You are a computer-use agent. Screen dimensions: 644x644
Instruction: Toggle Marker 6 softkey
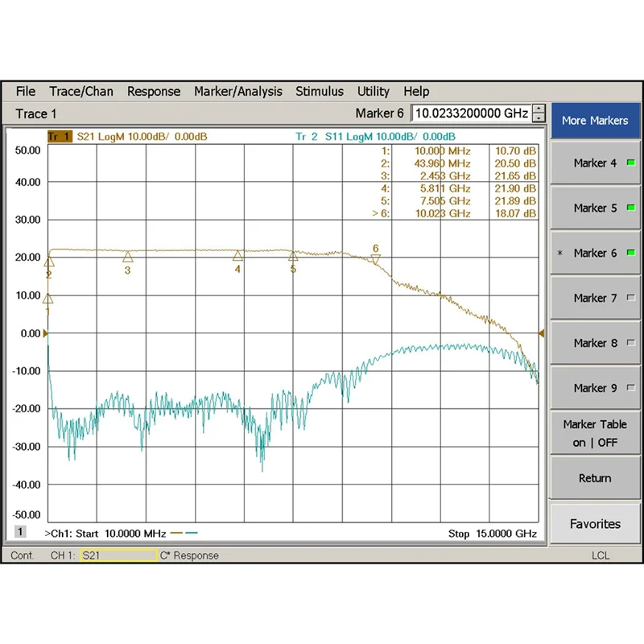pyautogui.click(x=595, y=253)
